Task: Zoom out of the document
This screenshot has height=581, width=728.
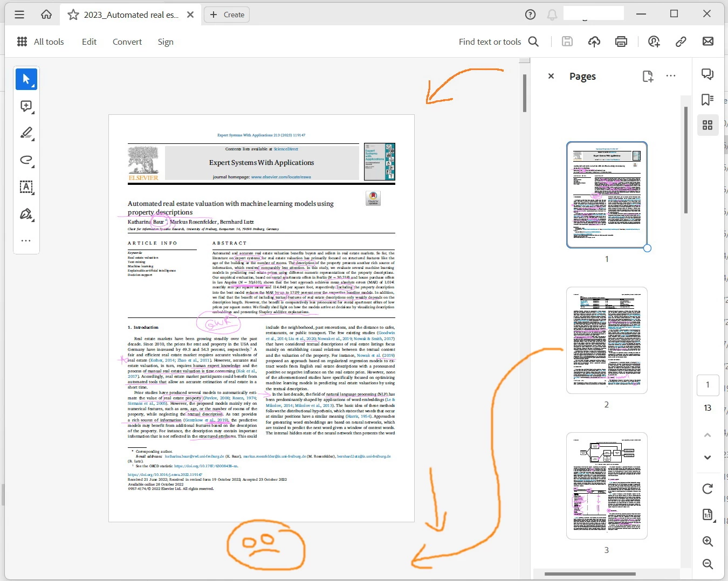Action: click(708, 564)
